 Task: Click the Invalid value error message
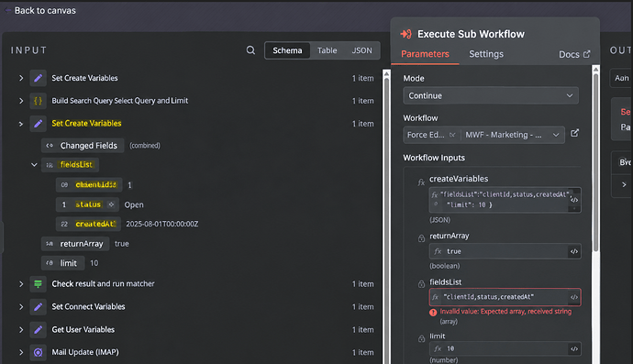click(505, 312)
